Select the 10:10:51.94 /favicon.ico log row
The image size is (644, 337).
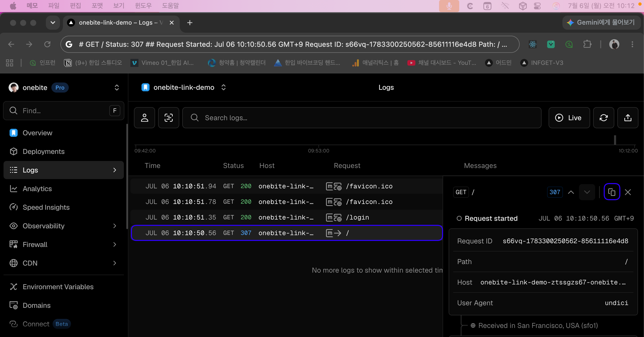287,186
